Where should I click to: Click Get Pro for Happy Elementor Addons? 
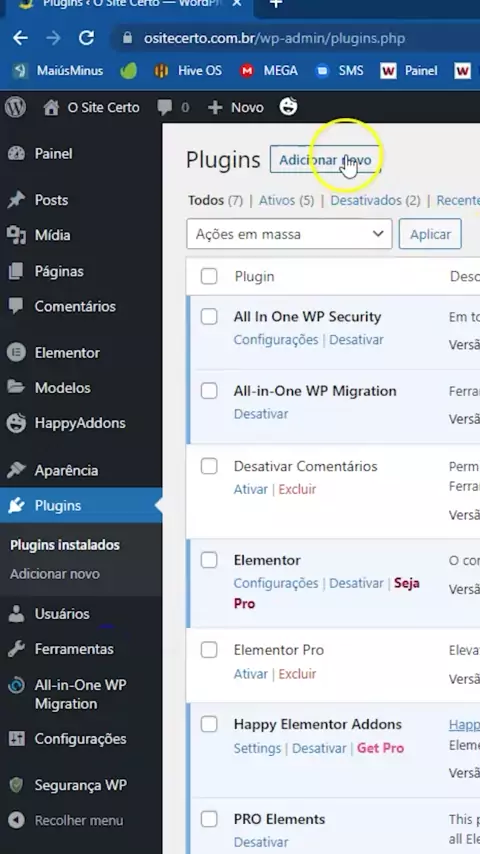[380, 748]
